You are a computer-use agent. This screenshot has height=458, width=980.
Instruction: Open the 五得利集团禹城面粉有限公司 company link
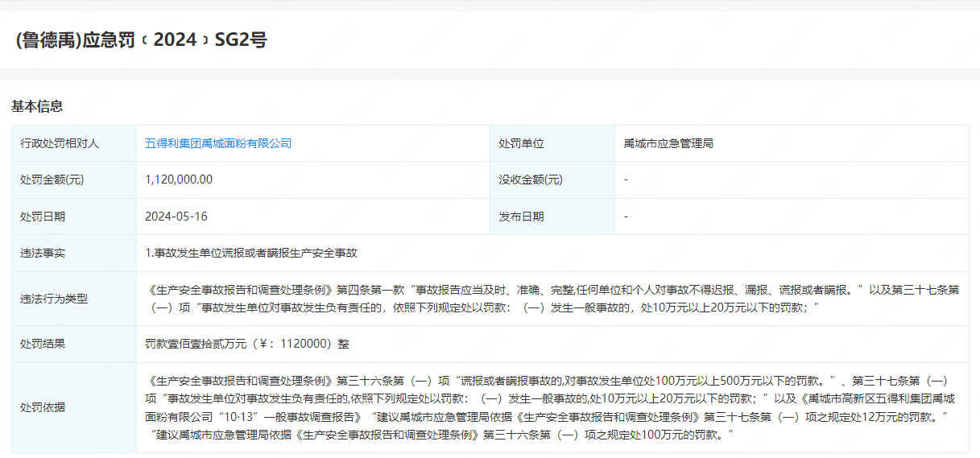tap(218, 143)
